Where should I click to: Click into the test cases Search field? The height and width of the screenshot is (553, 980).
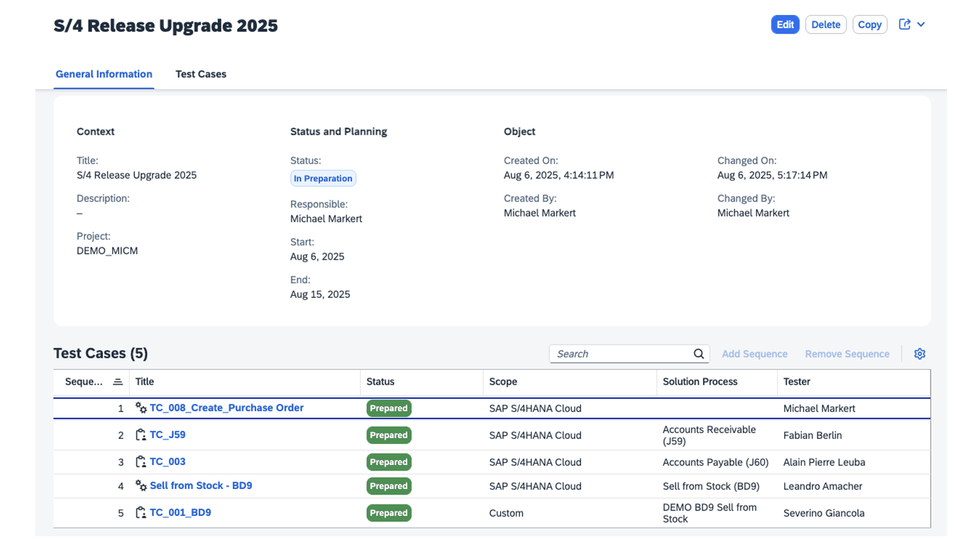click(622, 354)
